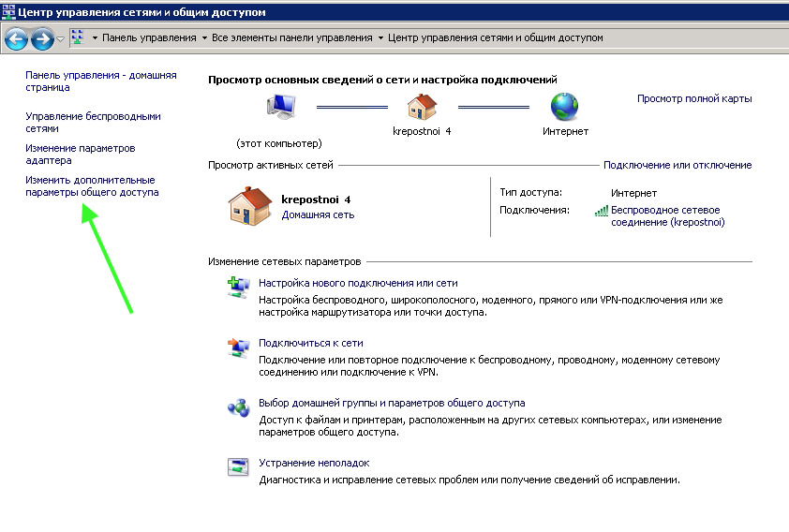The height and width of the screenshot is (532, 789).
Task: Open 'Устранение неполадок' troubleshooting link
Action: pyautogui.click(x=314, y=463)
